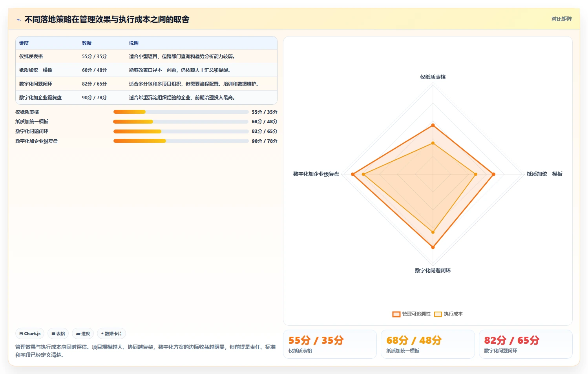The image size is (588, 374).
Task: Open the 82分 / 65分 stat card
Action: click(x=526, y=344)
